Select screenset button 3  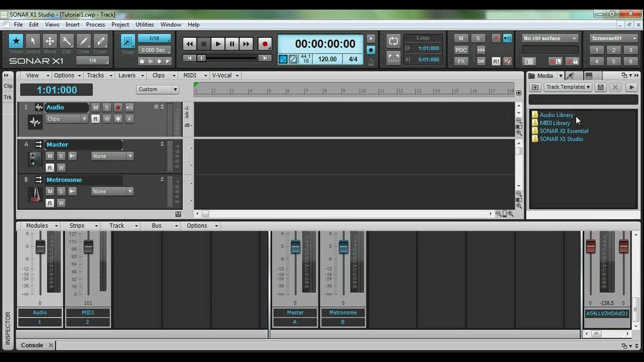click(x=630, y=50)
